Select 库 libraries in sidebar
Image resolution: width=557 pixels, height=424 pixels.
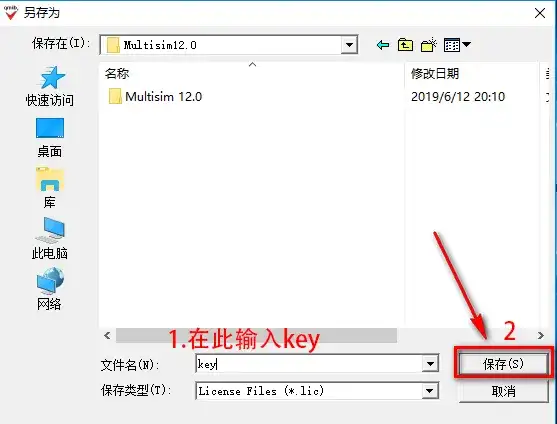(x=50, y=188)
